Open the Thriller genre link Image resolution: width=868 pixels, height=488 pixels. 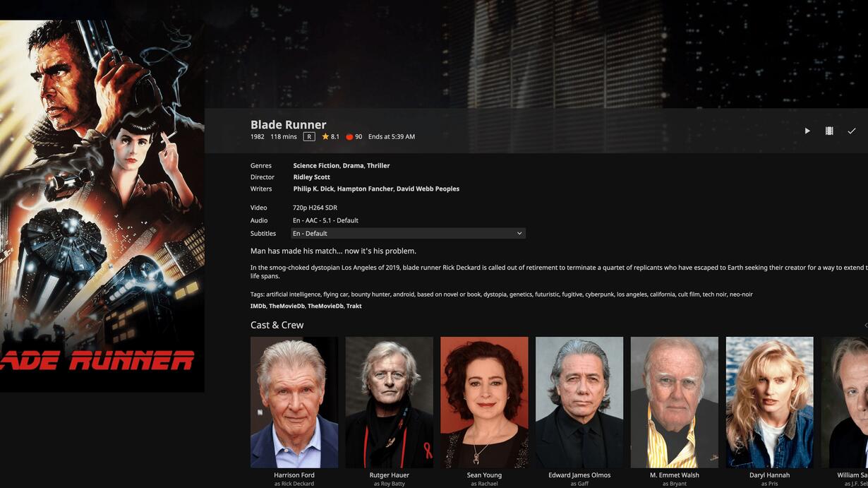pos(378,165)
